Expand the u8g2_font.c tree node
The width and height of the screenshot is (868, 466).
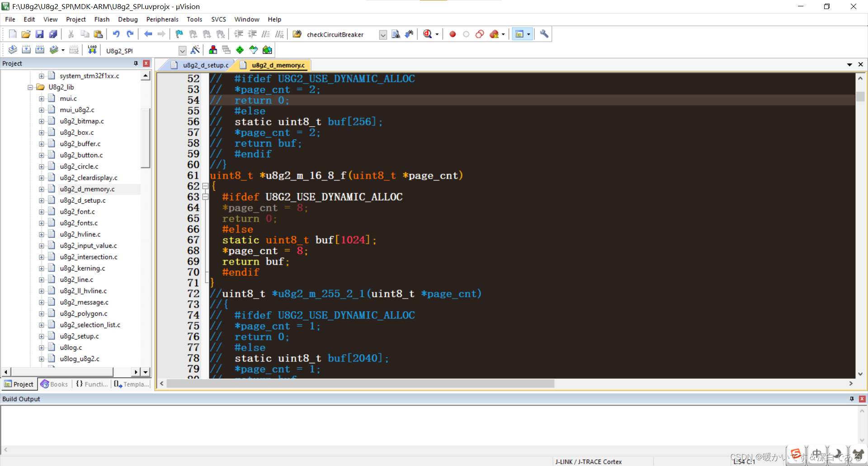tap(42, 211)
